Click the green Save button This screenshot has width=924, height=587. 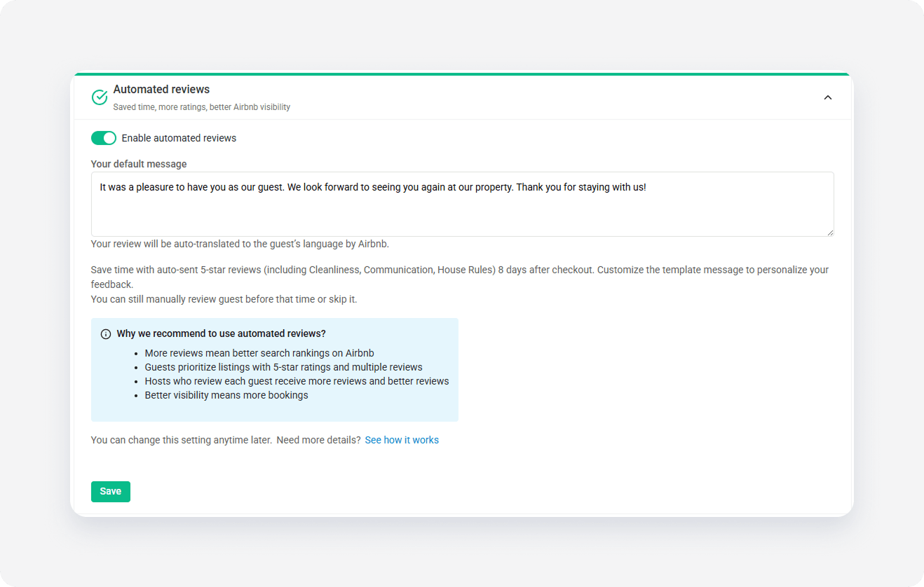point(111,492)
